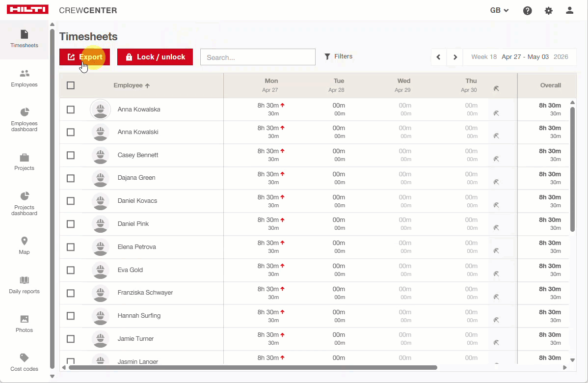
Task: Advance to next week arrow
Action: (455, 57)
